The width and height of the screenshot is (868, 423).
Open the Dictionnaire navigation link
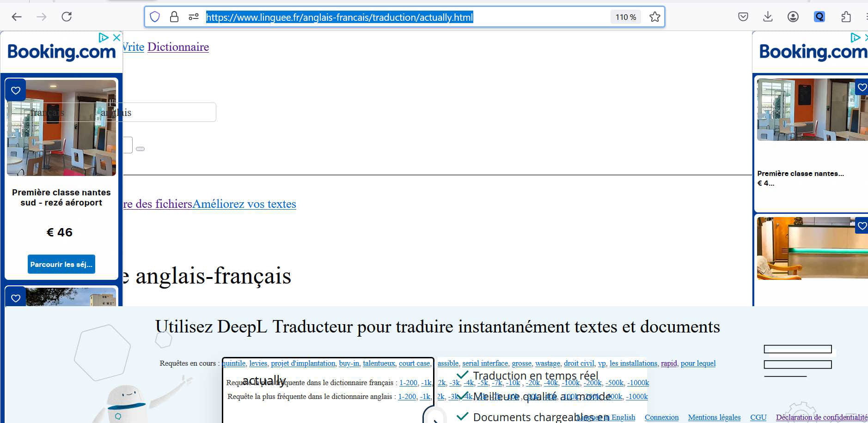(178, 47)
